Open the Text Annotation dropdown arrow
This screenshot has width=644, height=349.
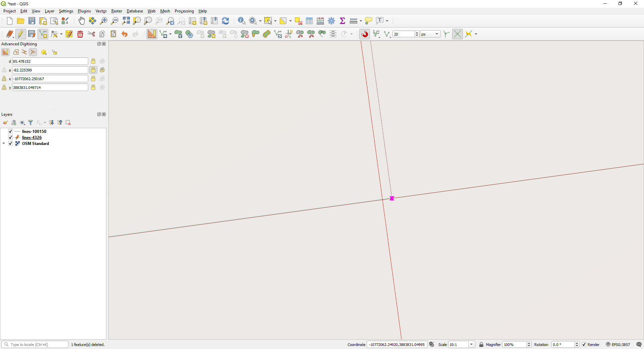coord(387,21)
